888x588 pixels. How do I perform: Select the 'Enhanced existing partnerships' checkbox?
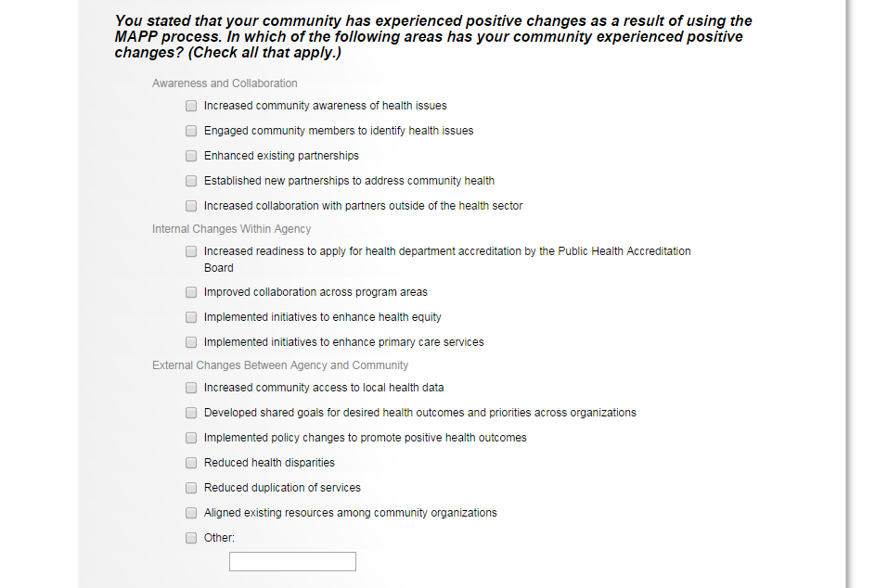(191, 156)
